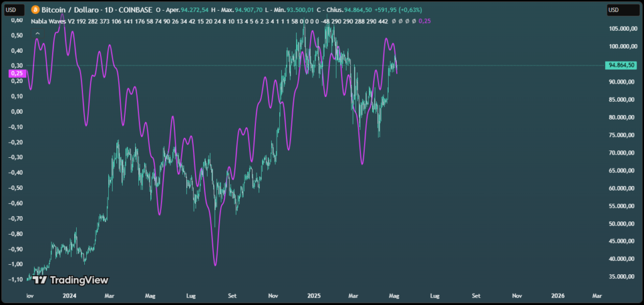Click the 0,00 level on left scale
Image resolution: width=644 pixels, height=305 pixels.
(x=16, y=111)
